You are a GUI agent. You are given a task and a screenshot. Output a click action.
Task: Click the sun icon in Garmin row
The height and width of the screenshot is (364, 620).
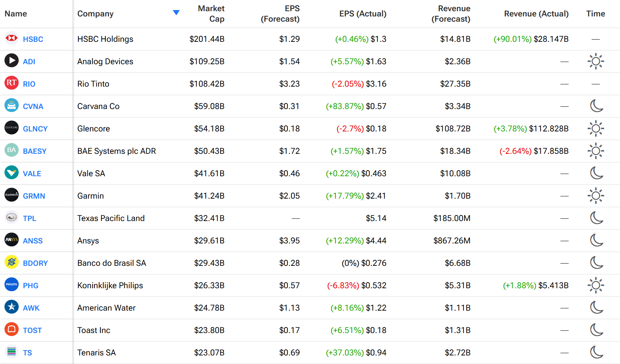596,196
